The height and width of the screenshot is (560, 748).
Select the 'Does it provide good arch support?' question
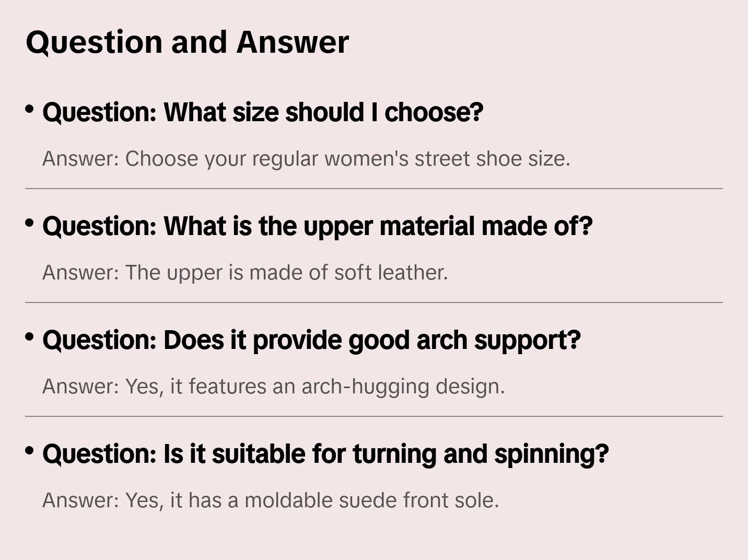click(x=311, y=340)
